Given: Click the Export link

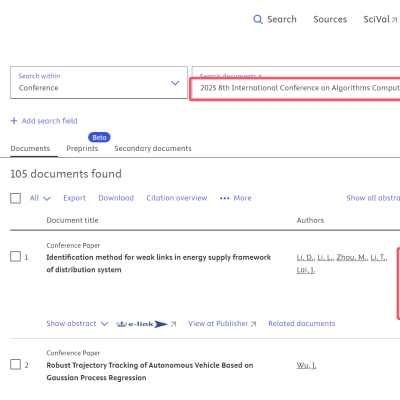Looking at the screenshot, I should 74,198.
